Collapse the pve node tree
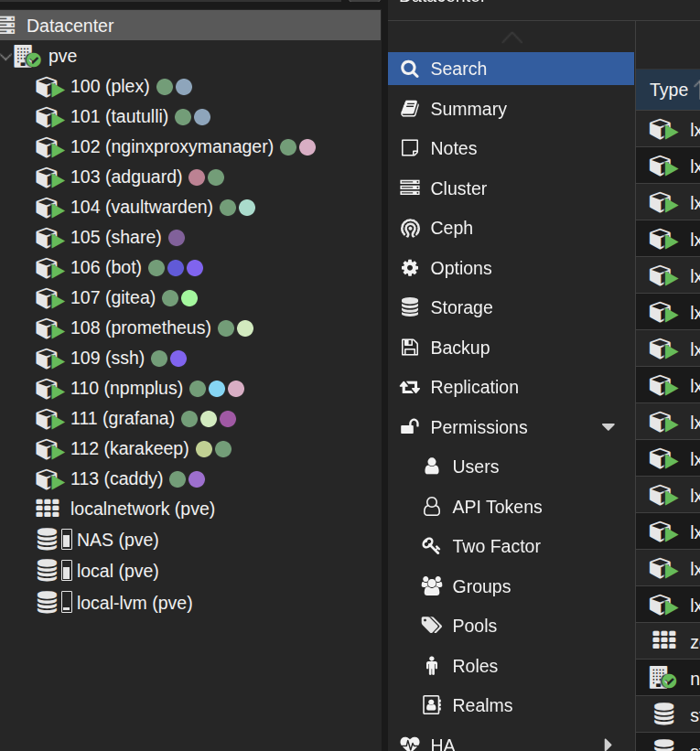This screenshot has height=751, width=700. (7, 57)
